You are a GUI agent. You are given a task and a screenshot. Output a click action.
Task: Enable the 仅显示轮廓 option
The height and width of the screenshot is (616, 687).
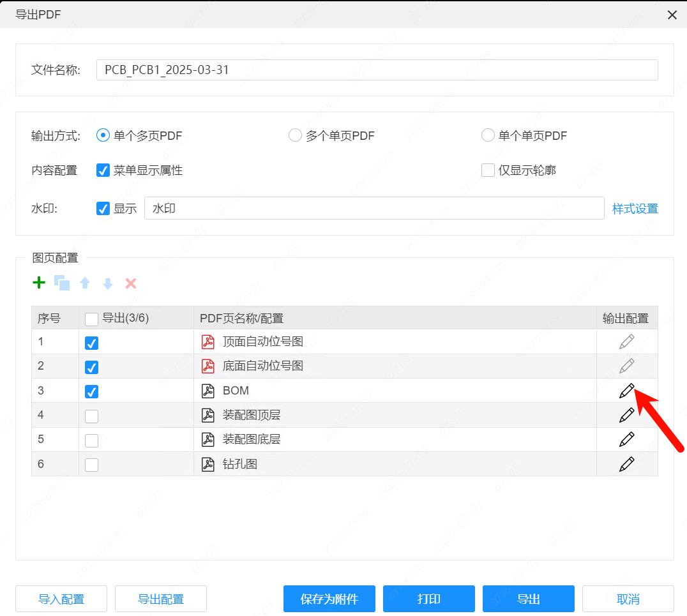pyautogui.click(x=488, y=170)
